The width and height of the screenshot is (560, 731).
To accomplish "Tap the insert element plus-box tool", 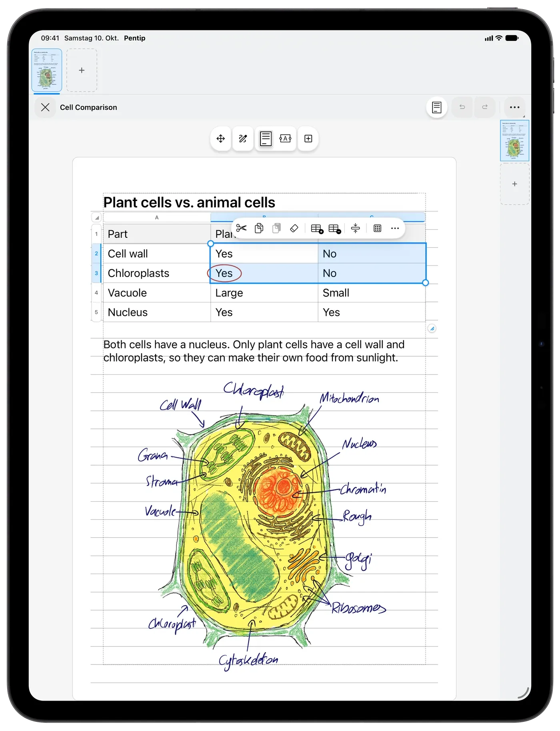I will click(308, 139).
